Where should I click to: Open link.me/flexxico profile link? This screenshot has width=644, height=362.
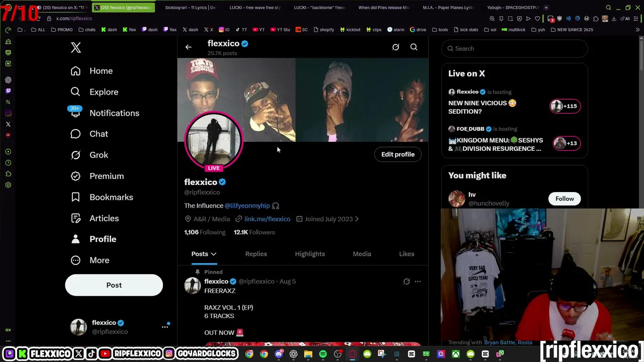tap(267, 219)
